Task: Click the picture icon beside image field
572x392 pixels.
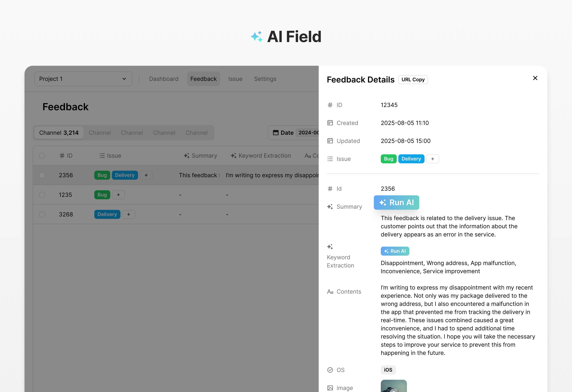Action: pyautogui.click(x=330, y=388)
